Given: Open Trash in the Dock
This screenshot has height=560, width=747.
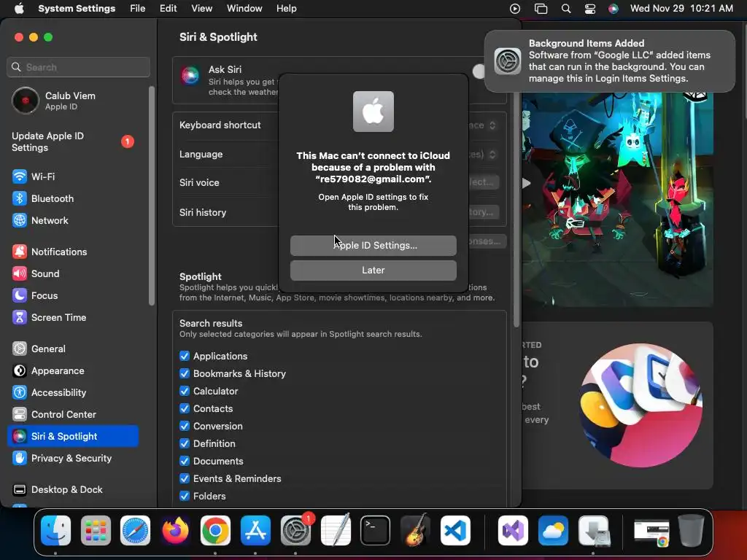Looking at the screenshot, I should [692, 531].
